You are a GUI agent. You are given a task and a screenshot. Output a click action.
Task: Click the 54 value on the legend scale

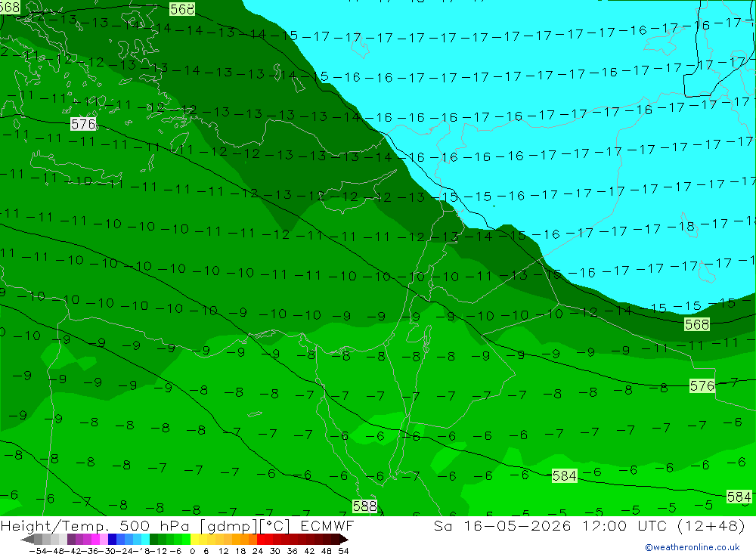tap(343, 551)
